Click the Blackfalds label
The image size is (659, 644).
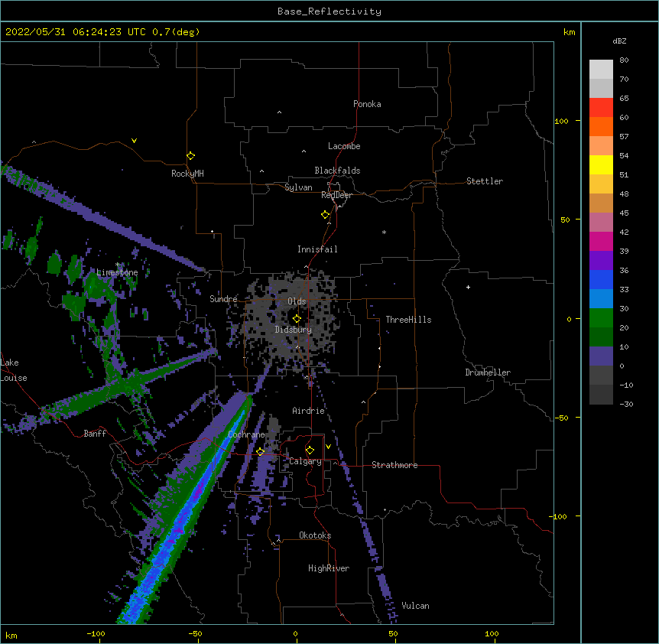click(x=337, y=171)
